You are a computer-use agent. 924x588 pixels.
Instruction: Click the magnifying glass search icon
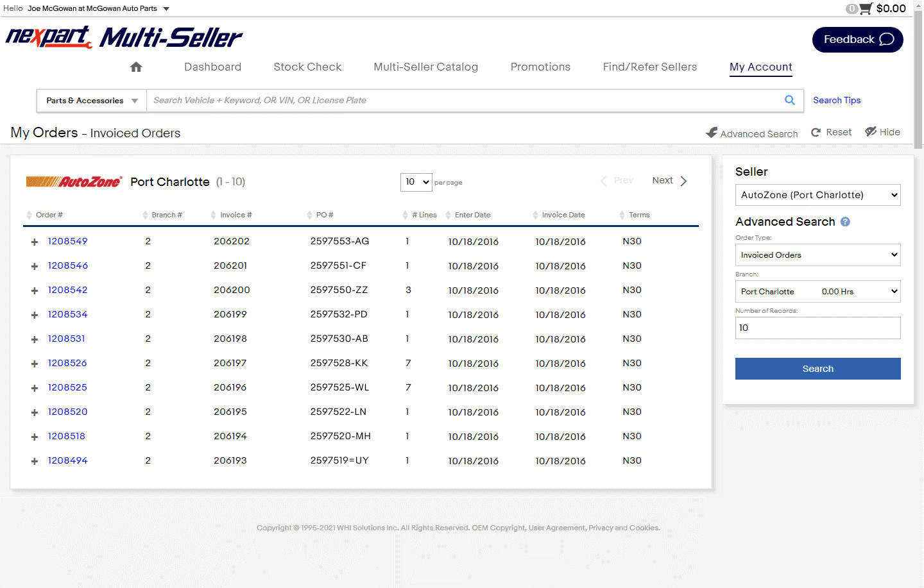coord(789,100)
